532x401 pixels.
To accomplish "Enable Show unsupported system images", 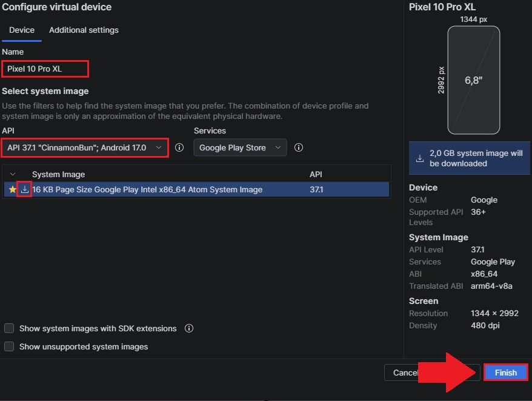I will coord(9,346).
